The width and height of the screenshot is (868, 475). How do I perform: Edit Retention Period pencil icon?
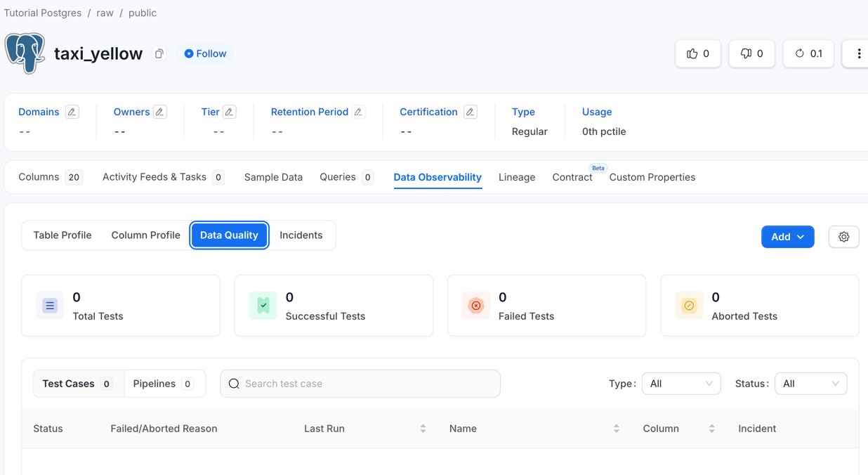pyautogui.click(x=359, y=112)
